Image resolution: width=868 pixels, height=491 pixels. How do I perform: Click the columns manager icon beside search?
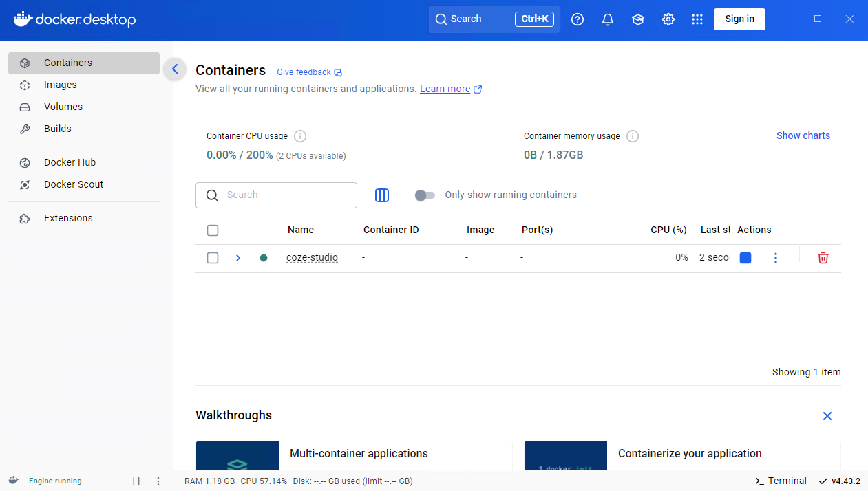tap(382, 195)
